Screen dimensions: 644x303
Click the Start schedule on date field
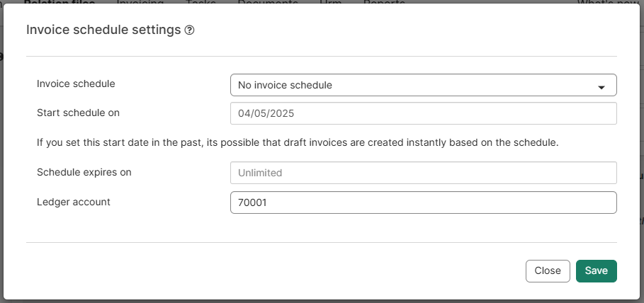click(423, 113)
